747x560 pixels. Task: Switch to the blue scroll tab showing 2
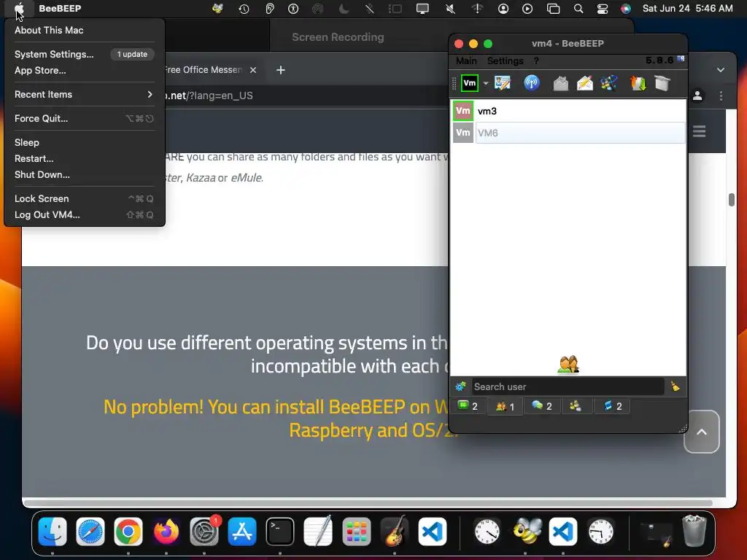[x=613, y=406]
